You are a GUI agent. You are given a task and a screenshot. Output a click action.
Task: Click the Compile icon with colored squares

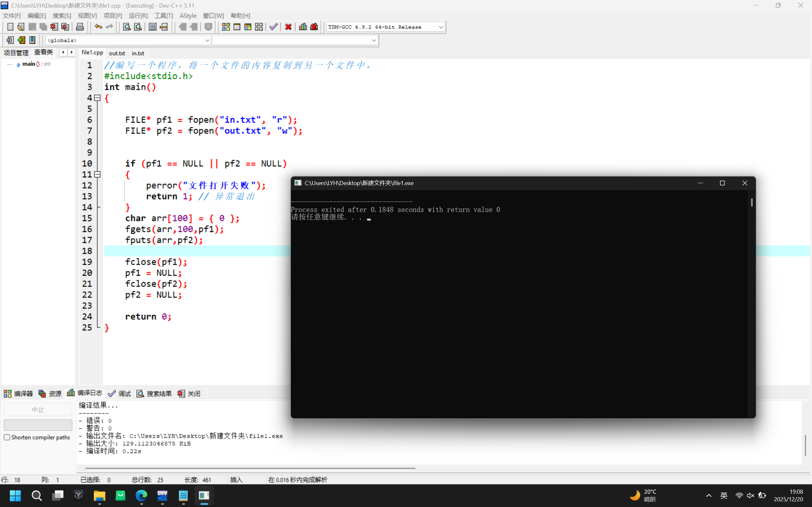[226, 27]
